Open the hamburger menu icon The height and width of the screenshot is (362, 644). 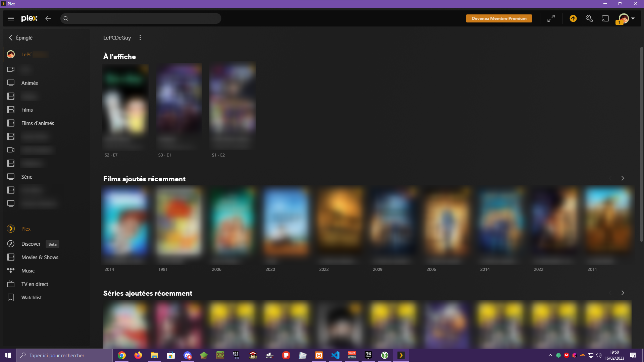pos(11,18)
